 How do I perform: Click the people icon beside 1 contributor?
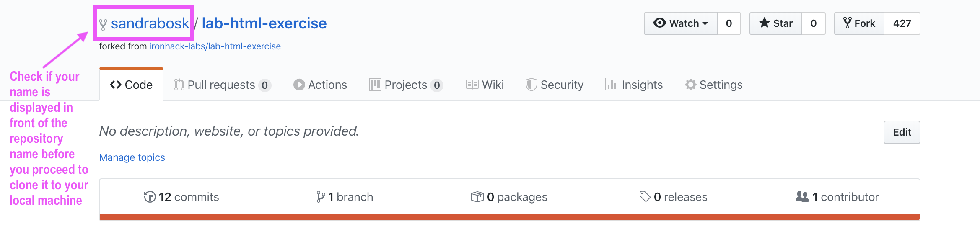click(x=802, y=196)
